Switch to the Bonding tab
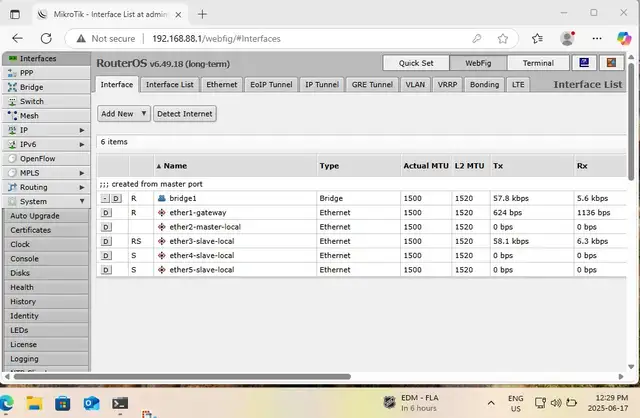Viewport: 640px width, 418px height. tap(484, 84)
